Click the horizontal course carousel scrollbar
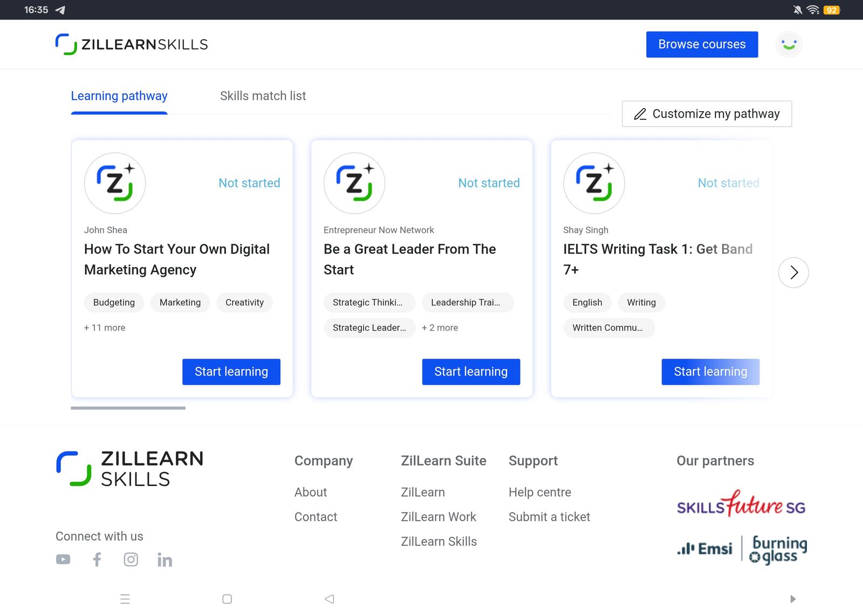The width and height of the screenshot is (863, 616). tap(128, 408)
